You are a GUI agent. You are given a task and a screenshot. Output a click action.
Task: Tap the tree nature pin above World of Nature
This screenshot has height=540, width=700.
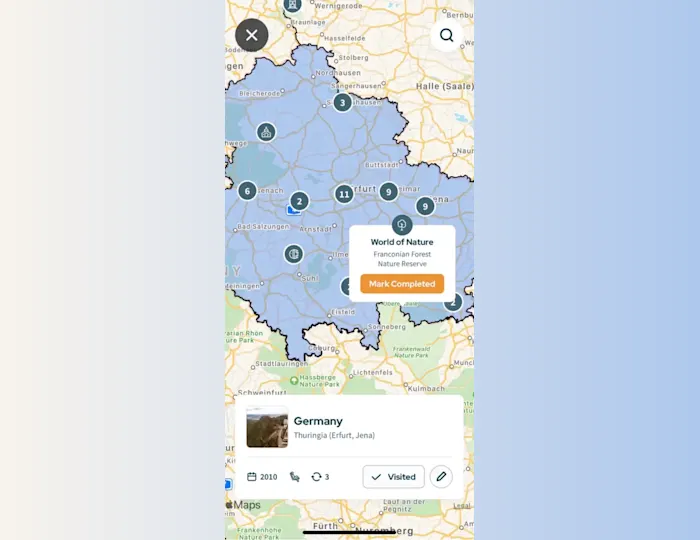402,224
